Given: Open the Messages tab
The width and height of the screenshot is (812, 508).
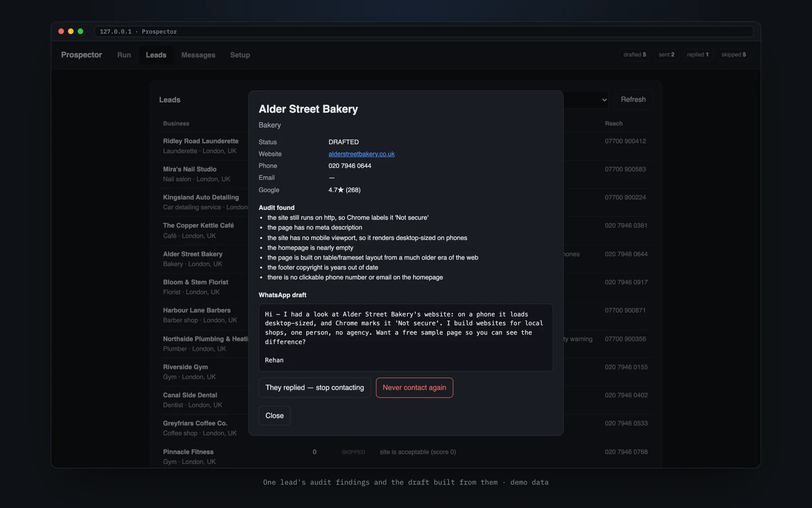Looking at the screenshot, I should (x=198, y=55).
